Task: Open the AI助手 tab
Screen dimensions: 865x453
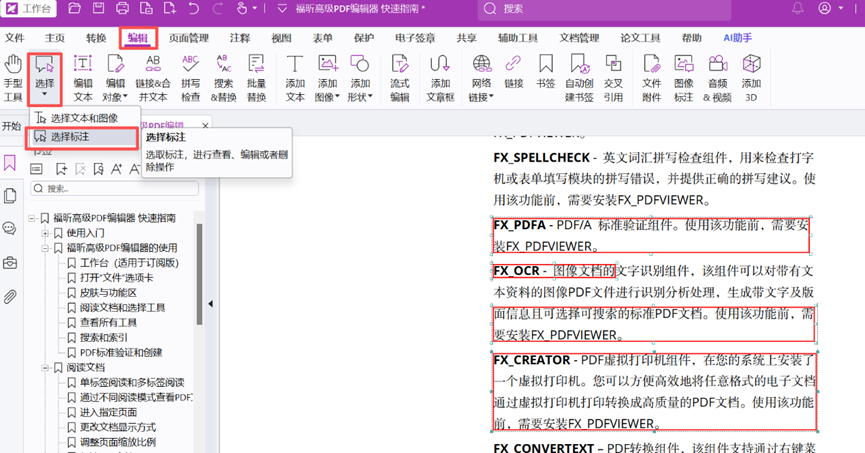Action: click(x=738, y=38)
